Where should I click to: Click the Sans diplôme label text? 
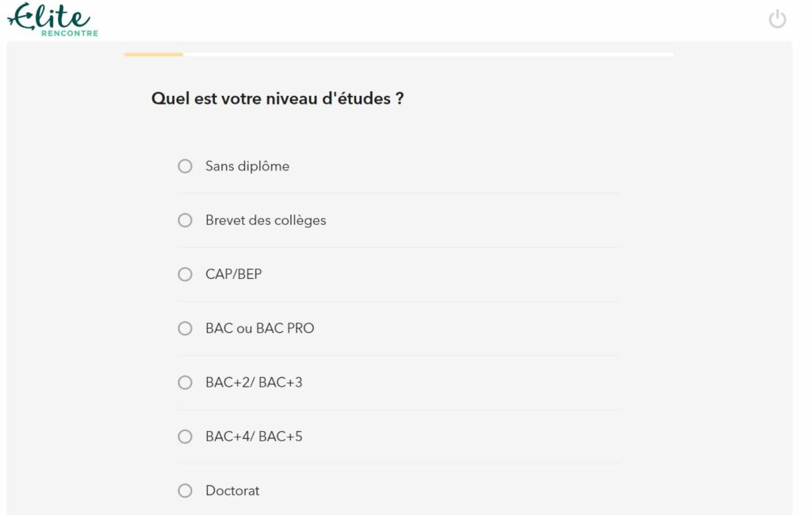point(247,166)
